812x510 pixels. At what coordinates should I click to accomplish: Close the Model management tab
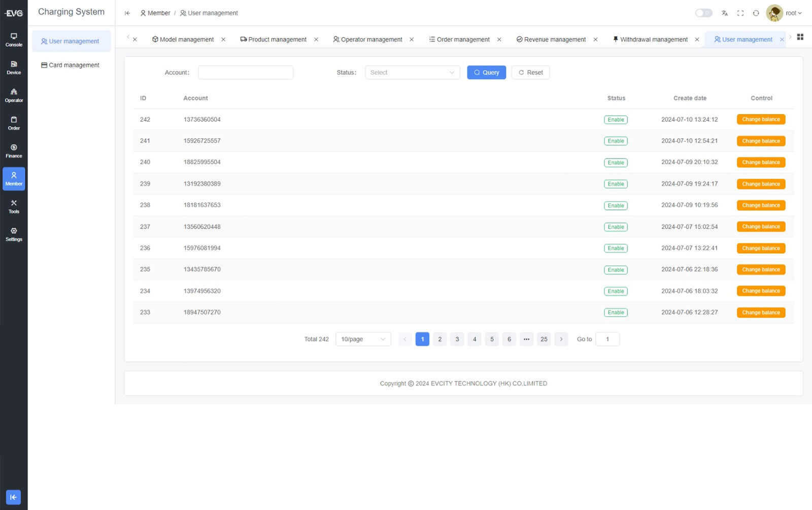click(x=223, y=40)
